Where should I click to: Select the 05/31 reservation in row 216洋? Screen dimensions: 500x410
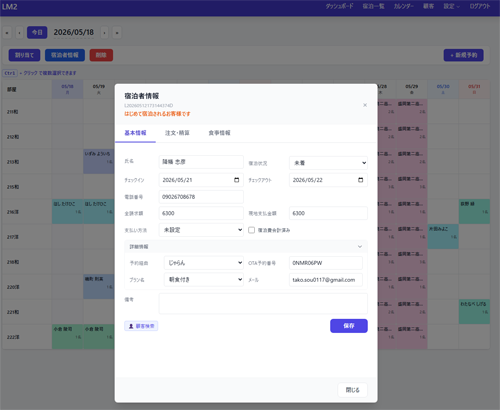click(474, 211)
